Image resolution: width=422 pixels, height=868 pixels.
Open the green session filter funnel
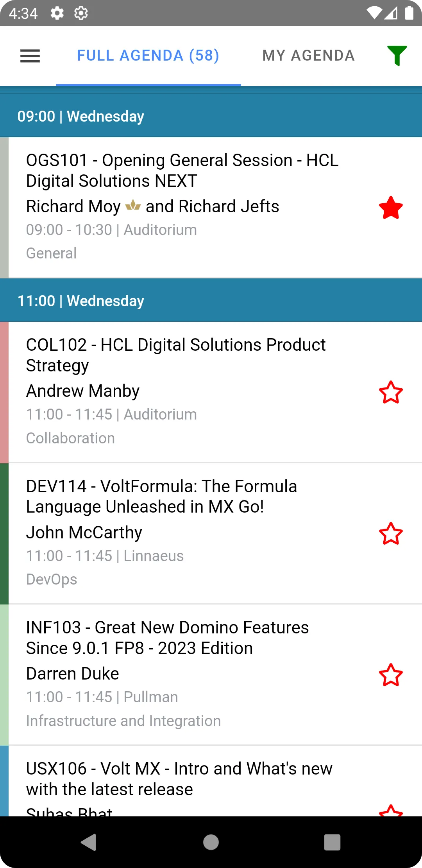coord(397,56)
